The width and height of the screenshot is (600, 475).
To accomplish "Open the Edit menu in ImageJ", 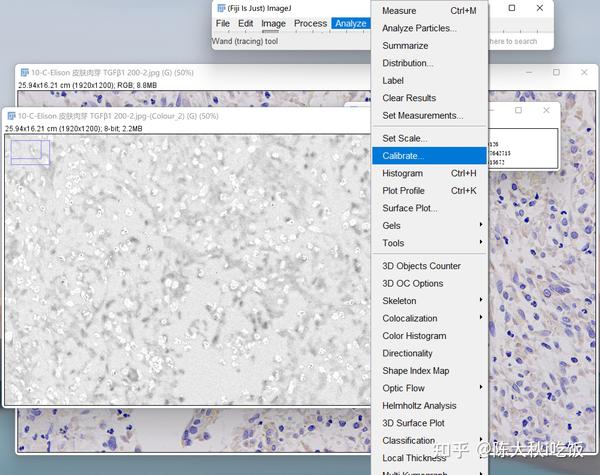I will 245,23.
